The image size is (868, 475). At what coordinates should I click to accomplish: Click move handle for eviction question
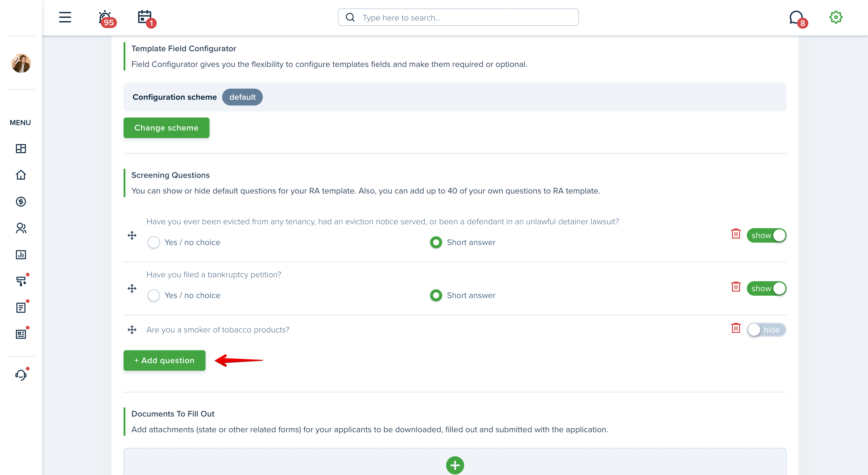tap(132, 235)
